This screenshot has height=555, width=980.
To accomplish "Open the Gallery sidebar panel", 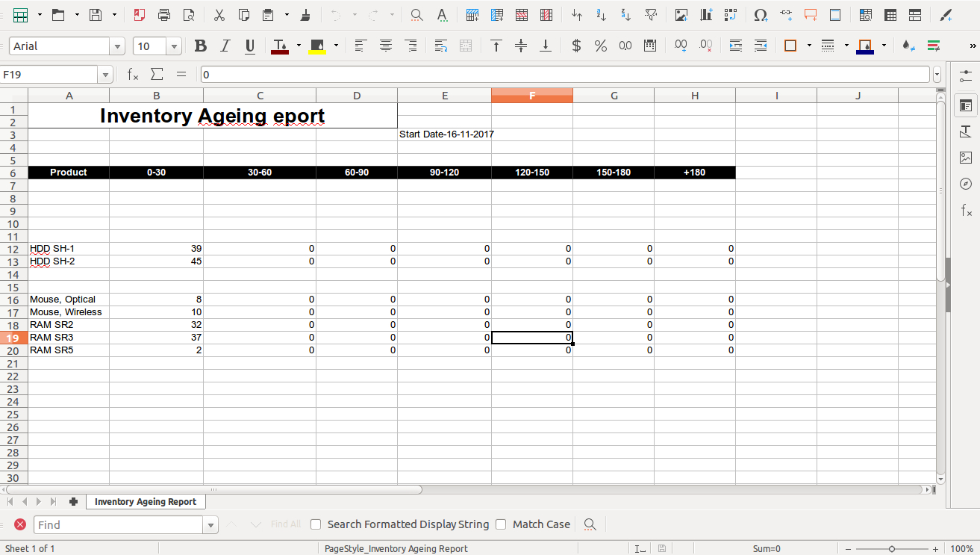I will (x=966, y=158).
